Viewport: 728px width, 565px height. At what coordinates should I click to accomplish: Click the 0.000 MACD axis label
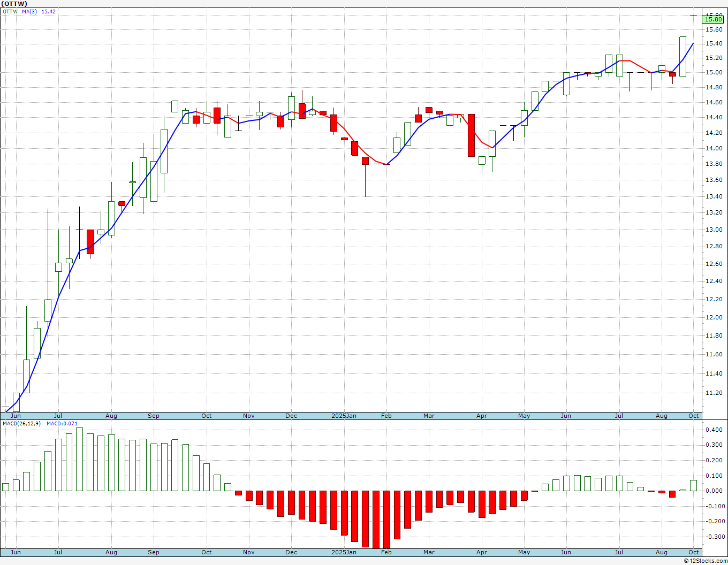point(714,491)
